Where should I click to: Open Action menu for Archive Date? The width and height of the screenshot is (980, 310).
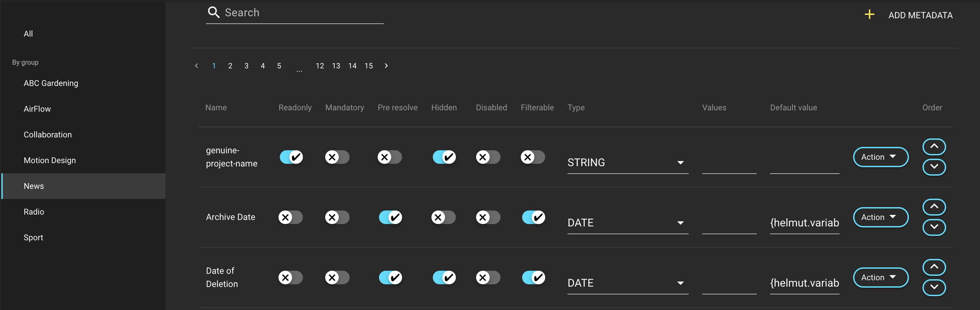880,217
